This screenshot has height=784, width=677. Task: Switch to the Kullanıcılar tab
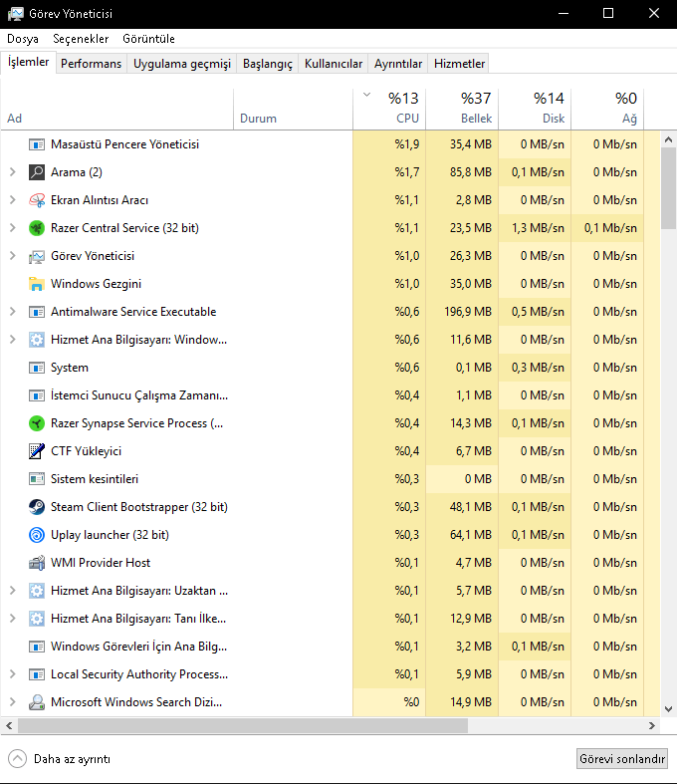(x=334, y=64)
